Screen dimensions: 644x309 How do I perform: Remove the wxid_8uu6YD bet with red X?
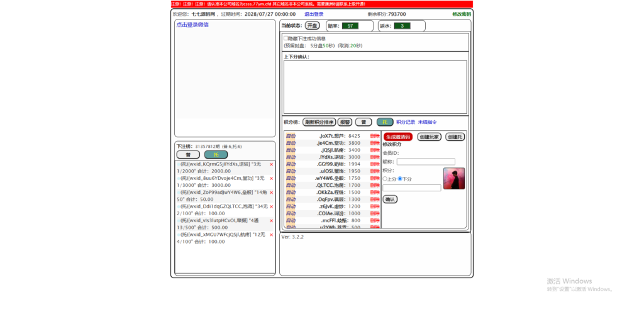click(271, 178)
